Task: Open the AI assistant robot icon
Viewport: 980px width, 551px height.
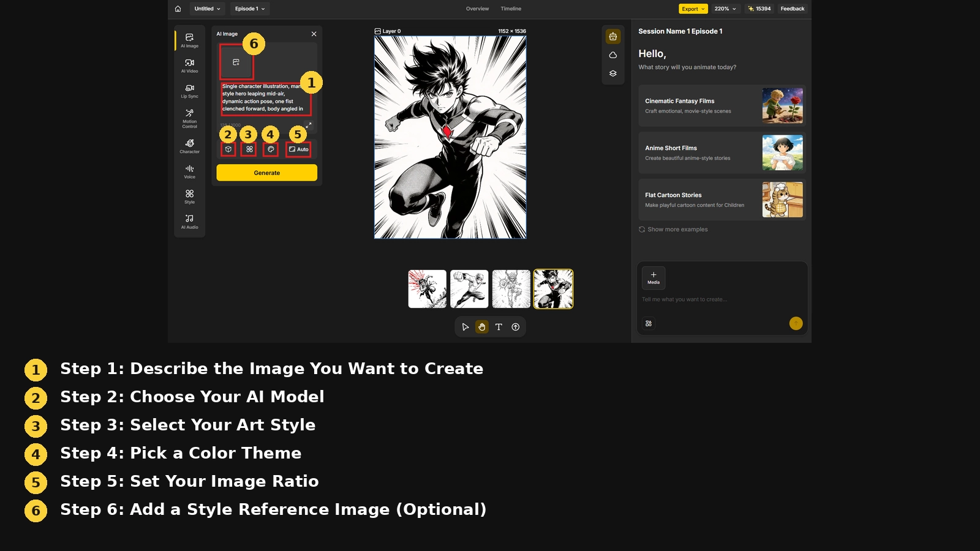Action: [x=612, y=37]
